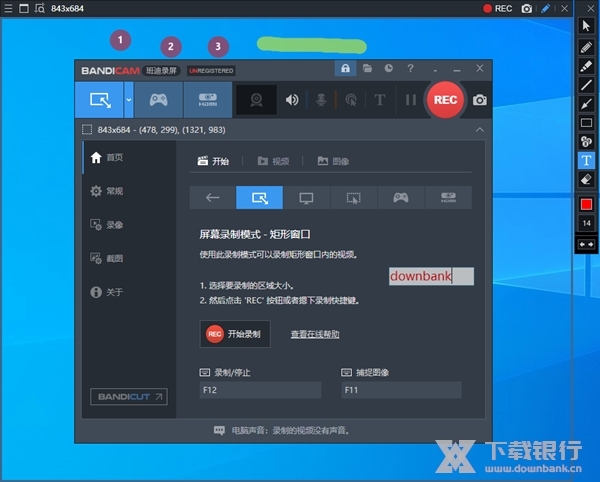
Task: Select the rectangle drawing tool
Action: pos(586,122)
